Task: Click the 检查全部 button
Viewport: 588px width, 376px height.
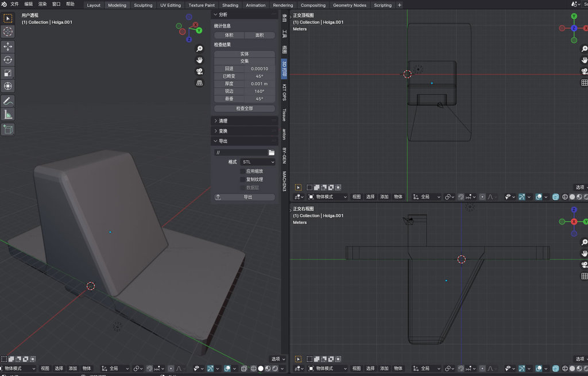Action: (x=245, y=108)
